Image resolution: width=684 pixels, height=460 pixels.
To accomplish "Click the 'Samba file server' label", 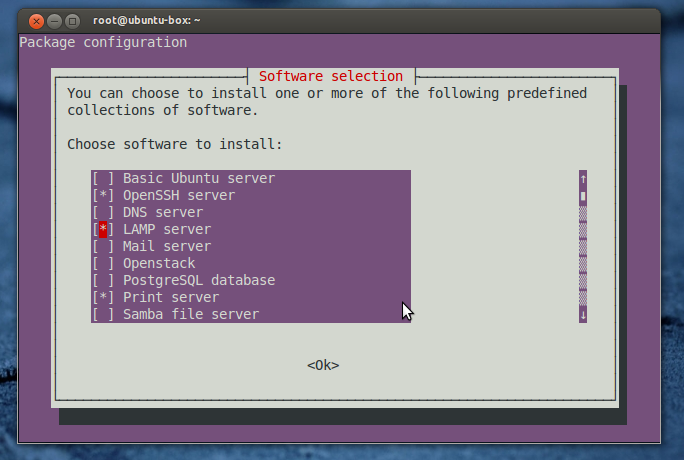I will point(191,314).
